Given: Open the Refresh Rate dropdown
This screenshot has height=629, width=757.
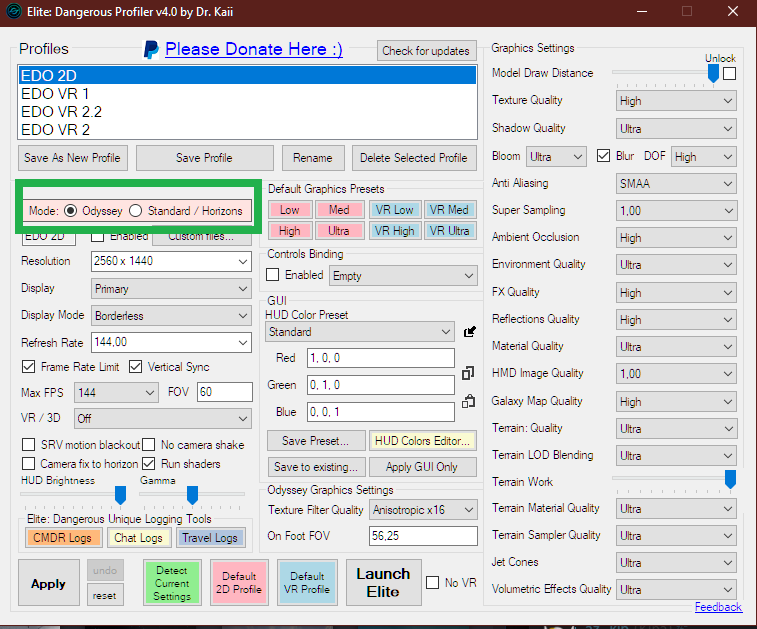Looking at the screenshot, I should click(171, 342).
